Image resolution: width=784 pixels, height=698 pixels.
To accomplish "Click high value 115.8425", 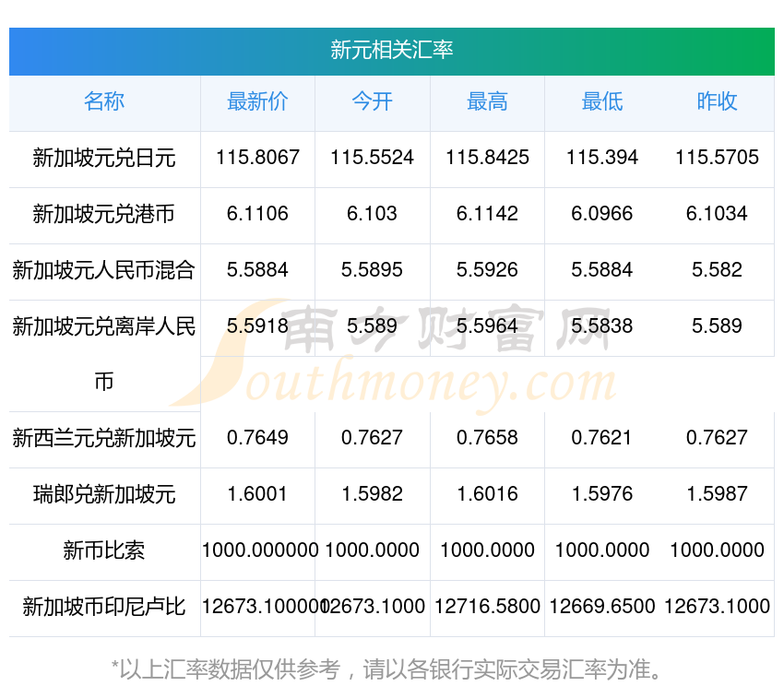I will (487, 158).
